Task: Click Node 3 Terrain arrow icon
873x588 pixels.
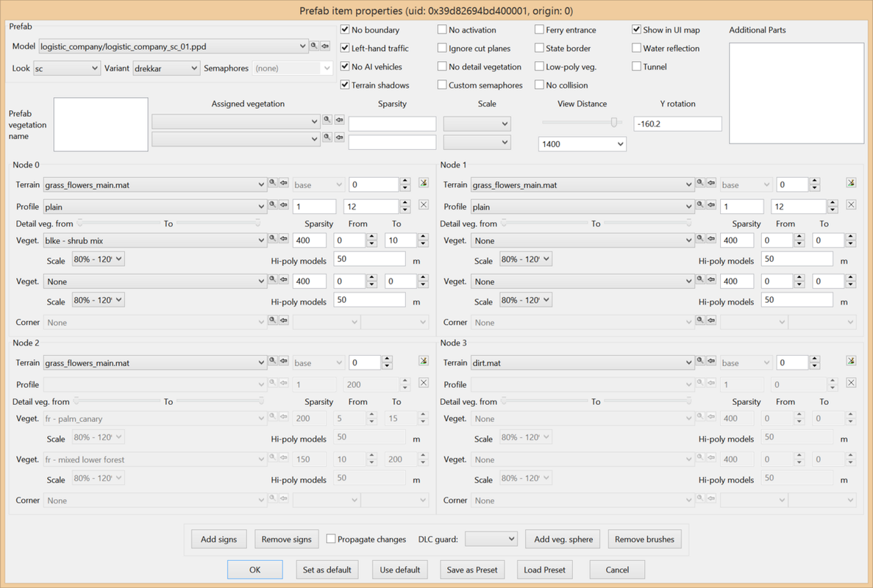Action: 711,360
